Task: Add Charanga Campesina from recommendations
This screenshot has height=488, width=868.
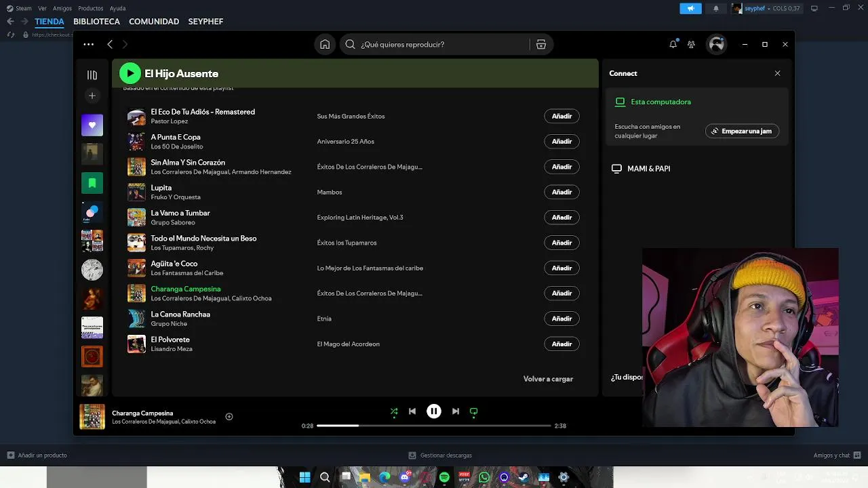Action: [x=561, y=293]
